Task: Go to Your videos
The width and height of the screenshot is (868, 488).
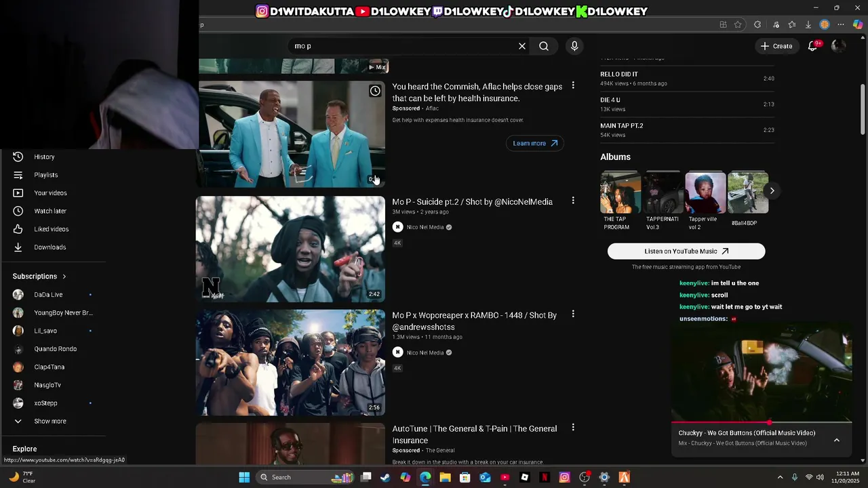Action: click(50, 193)
